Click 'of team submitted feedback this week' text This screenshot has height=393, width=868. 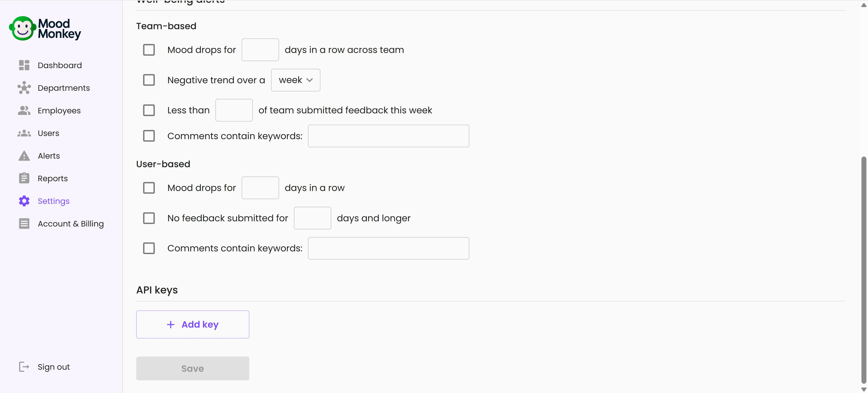pyautogui.click(x=345, y=110)
